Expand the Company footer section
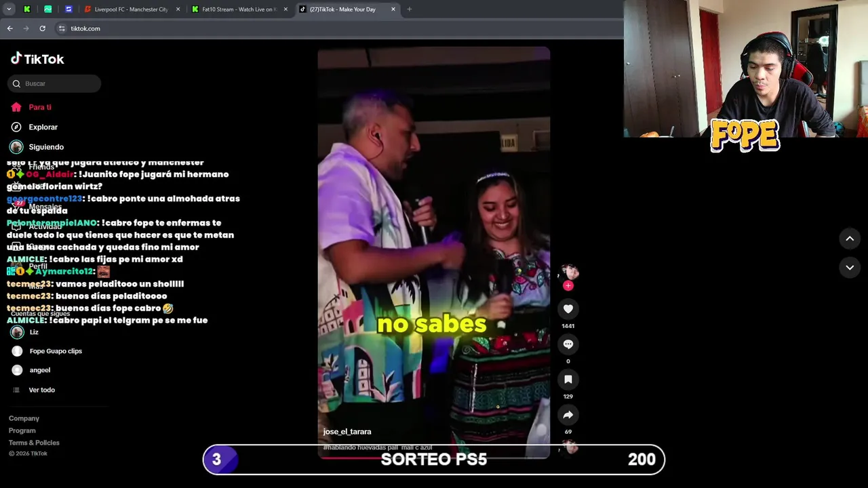 coord(24,418)
